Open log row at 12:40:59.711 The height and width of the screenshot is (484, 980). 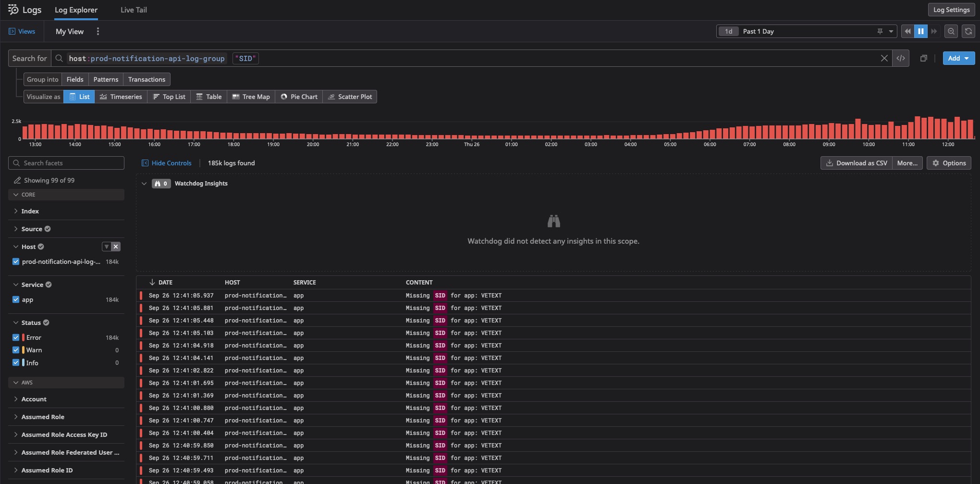(x=554, y=458)
